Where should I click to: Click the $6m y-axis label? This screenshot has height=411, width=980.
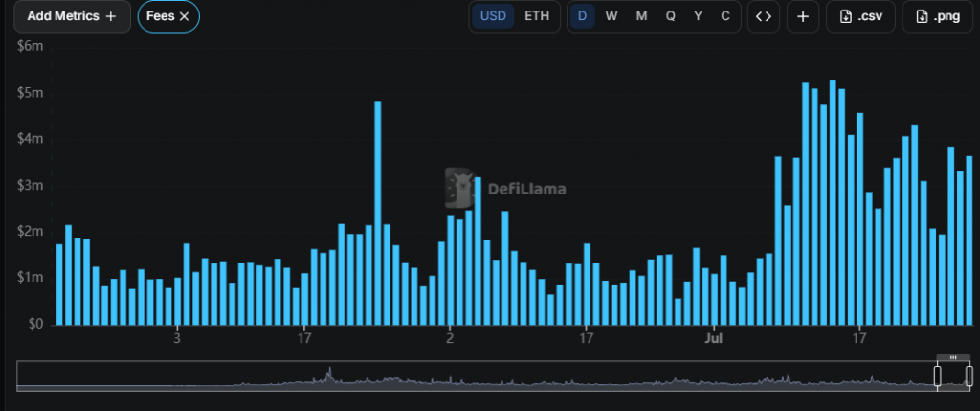click(x=31, y=46)
